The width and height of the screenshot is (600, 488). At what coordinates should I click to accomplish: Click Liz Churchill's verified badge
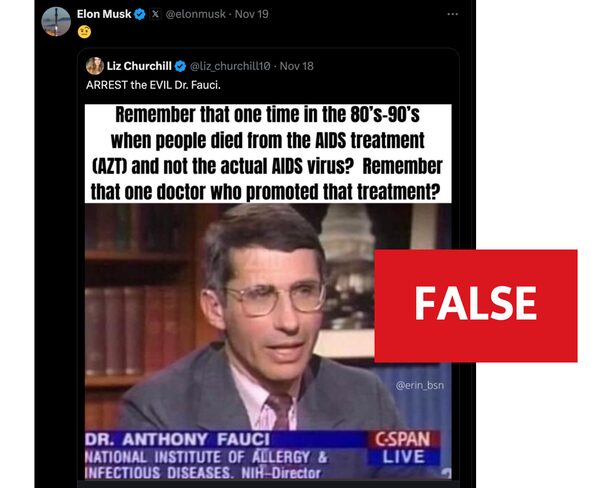click(180, 66)
